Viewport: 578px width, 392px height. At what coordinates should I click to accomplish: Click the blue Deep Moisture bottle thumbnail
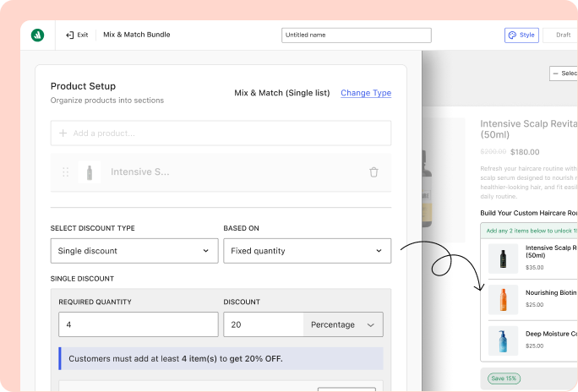503,340
